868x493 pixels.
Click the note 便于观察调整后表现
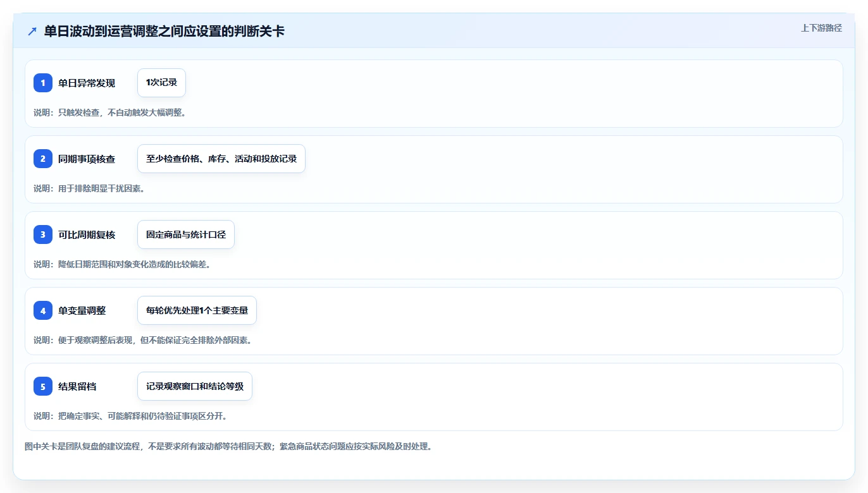[144, 340]
